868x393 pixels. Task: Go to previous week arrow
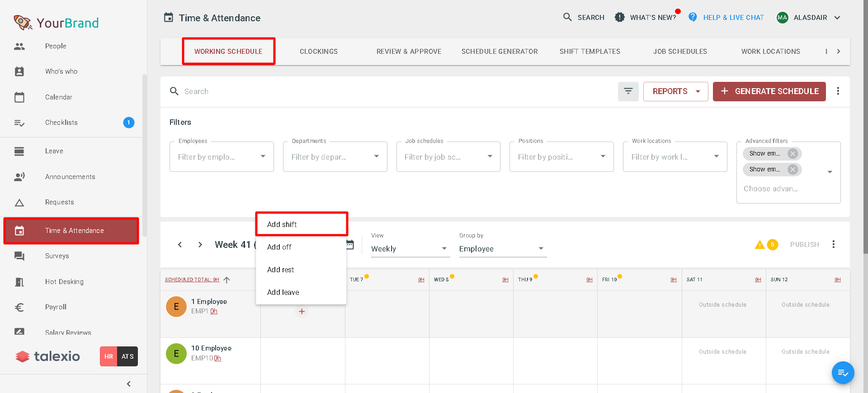[180, 245]
